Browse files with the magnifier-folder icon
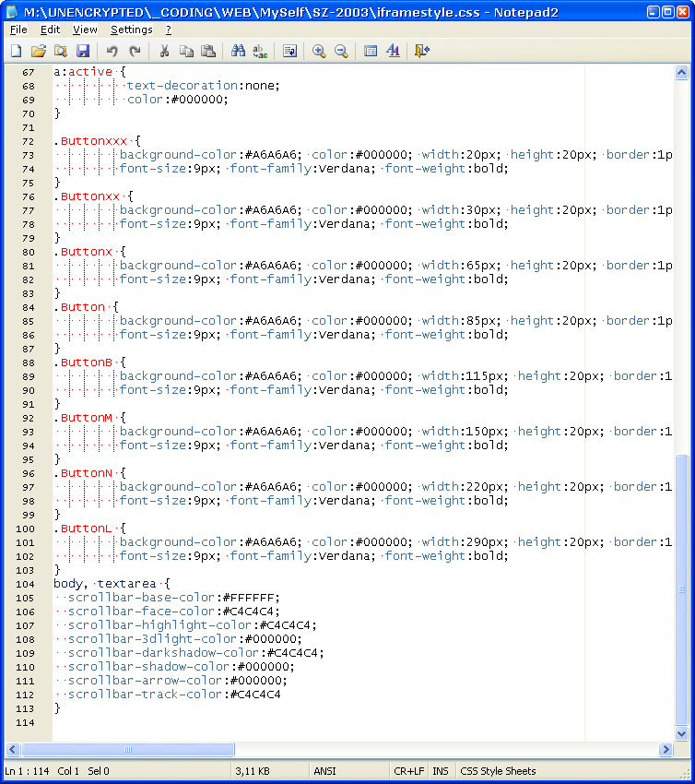695x784 pixels. click(x=61, y=51)
